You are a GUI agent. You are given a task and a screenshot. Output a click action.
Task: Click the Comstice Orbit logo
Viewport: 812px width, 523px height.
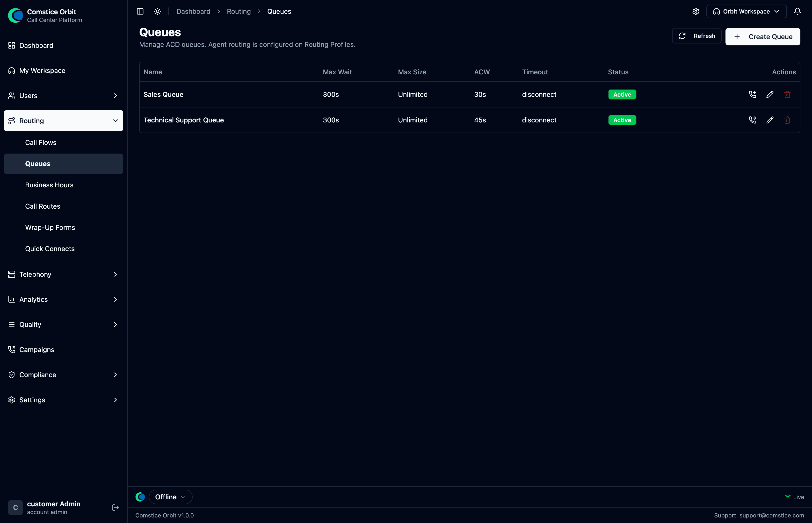[15, 15]
